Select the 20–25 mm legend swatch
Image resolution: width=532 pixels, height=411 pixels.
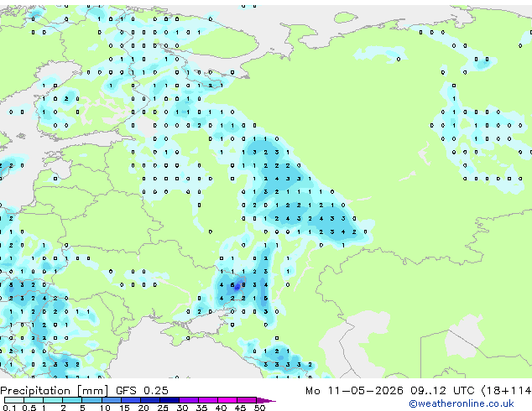coord(149,400)
